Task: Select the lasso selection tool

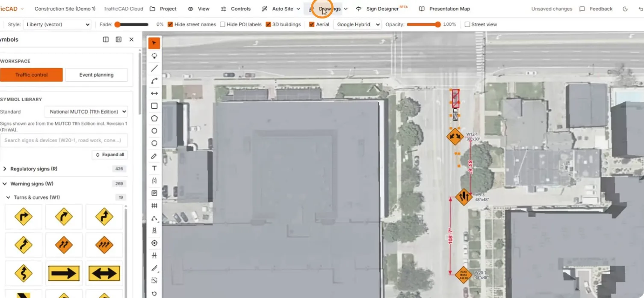Action: [154, 56]
